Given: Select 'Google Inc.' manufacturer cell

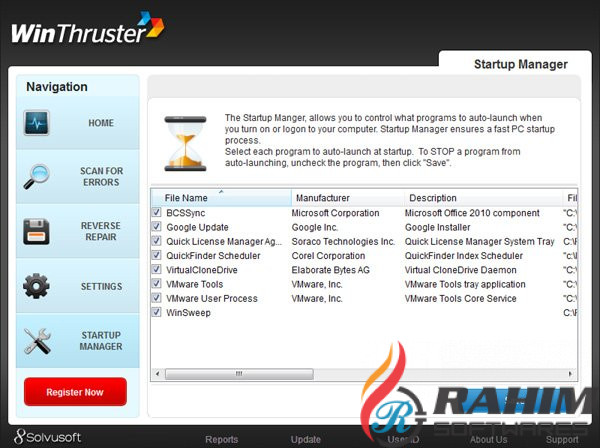Looking at the screenshot, I should coord(315,227).
